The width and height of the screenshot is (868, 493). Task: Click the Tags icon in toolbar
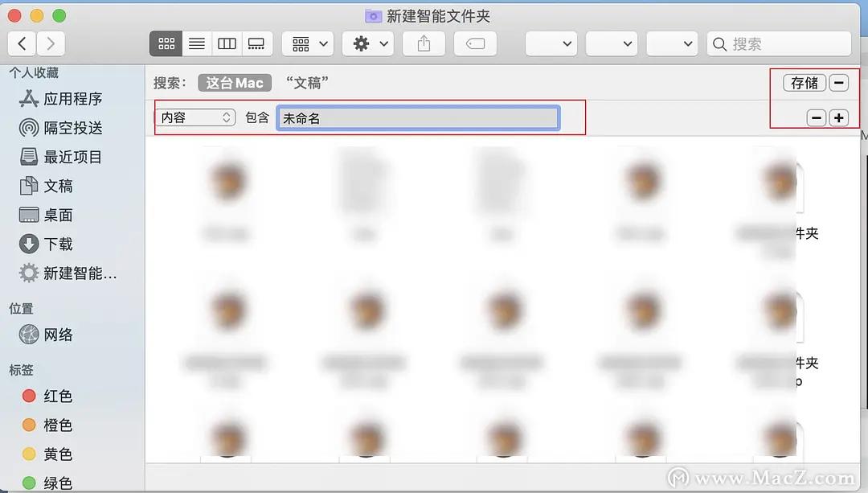(x=475, y=43)
